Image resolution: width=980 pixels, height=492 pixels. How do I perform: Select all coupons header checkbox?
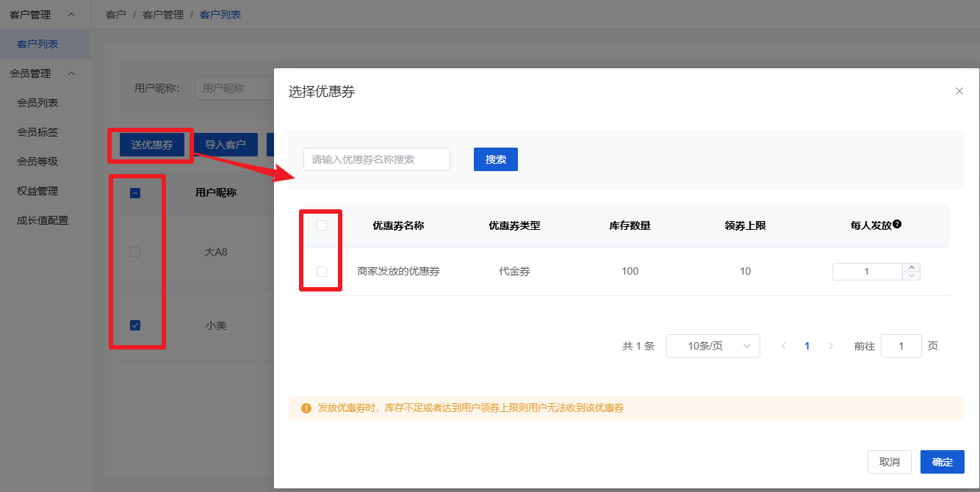click(322, 225)
